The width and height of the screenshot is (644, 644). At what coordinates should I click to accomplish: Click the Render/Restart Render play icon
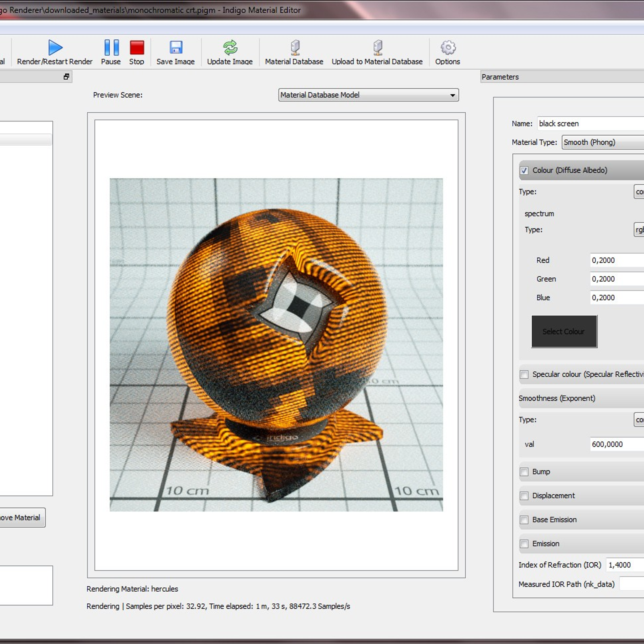click(55, 47)
